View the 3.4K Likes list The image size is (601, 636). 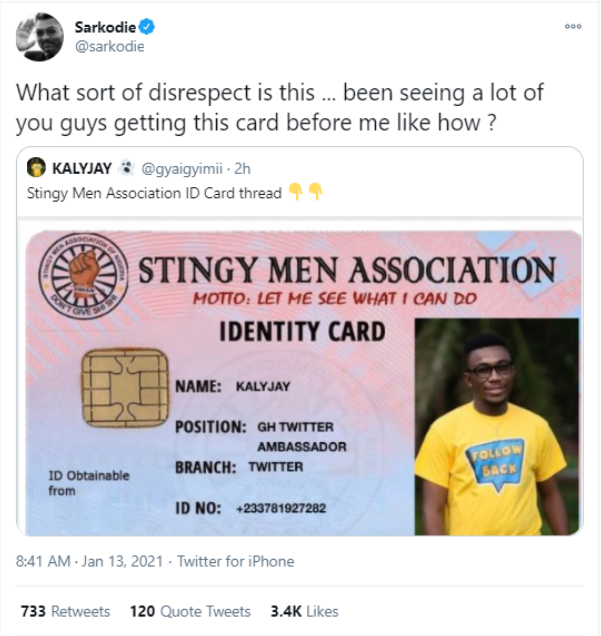pos(305,610)
